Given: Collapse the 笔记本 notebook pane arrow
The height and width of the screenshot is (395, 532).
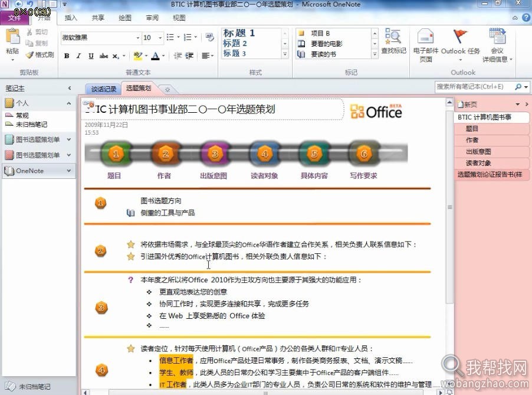Looking at the screenshot, I should tap(70, 89).
